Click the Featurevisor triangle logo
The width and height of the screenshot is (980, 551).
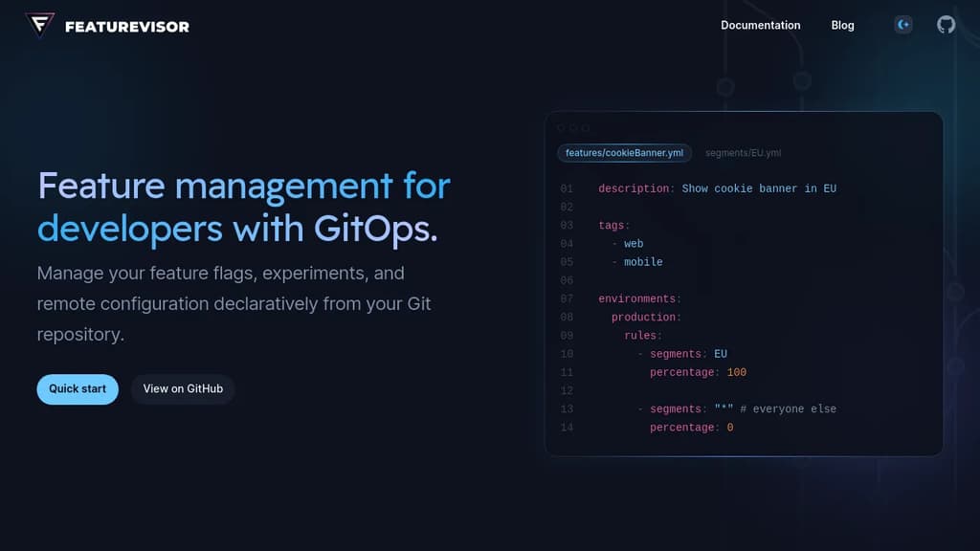tap(37, 26)
